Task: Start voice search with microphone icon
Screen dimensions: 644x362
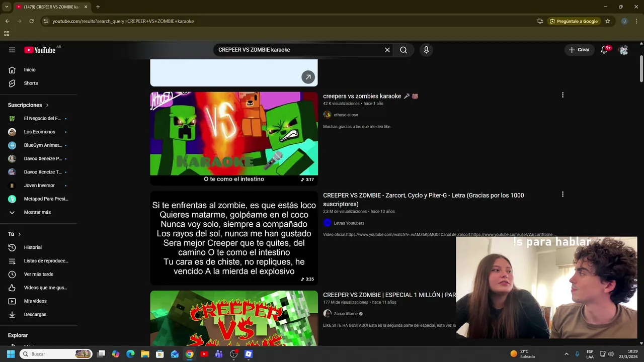Action: [426, 50]
